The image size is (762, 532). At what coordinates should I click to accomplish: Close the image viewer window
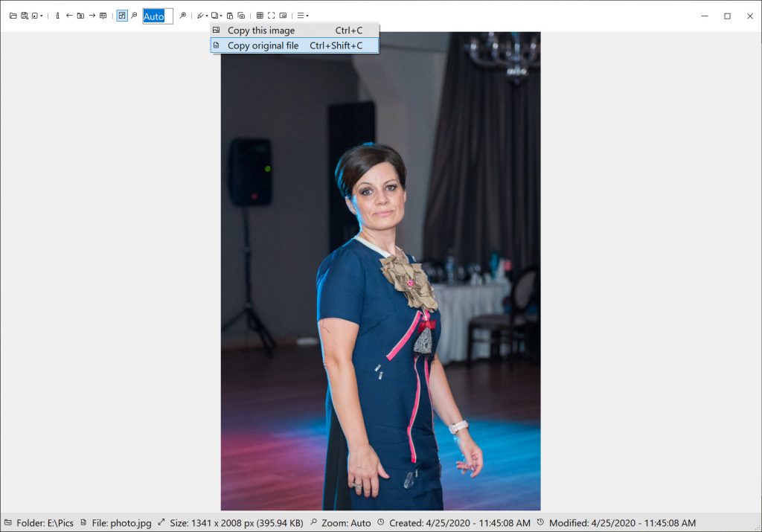[750, 16]
